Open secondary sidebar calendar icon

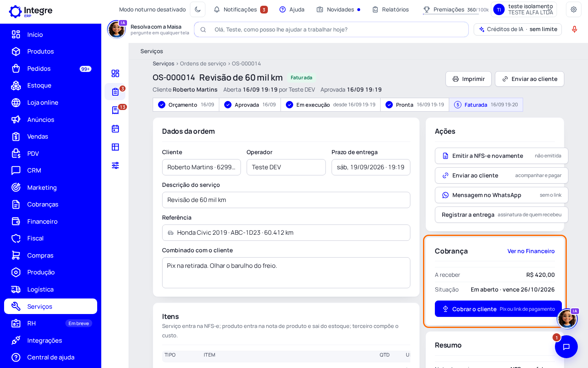[116, 129]
